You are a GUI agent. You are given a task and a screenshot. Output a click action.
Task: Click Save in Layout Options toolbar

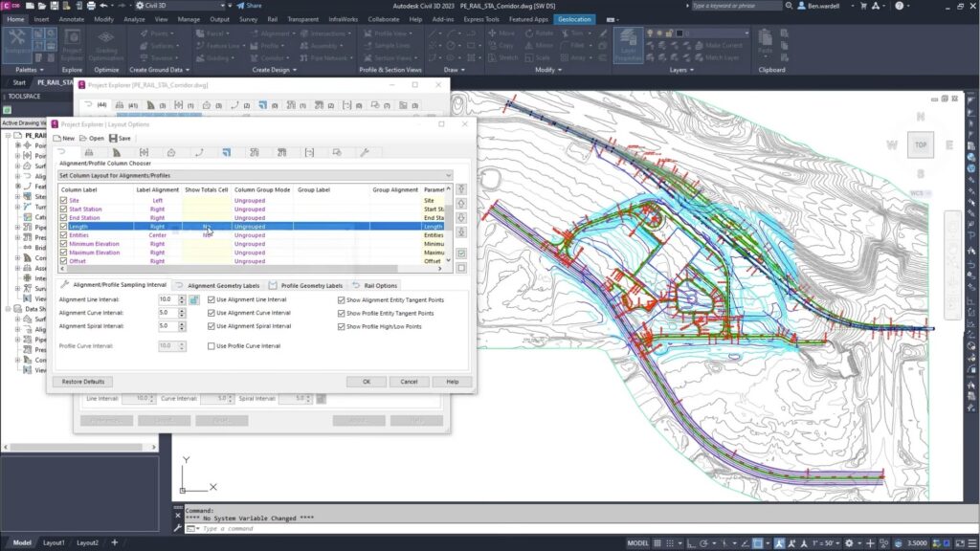[120, 138]
